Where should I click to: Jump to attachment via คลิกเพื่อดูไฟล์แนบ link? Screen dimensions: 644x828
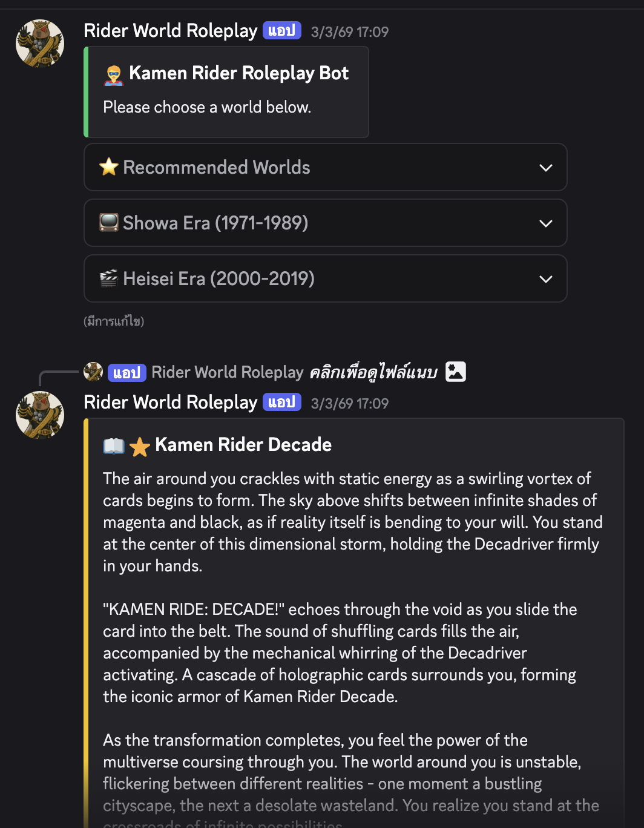373,372
